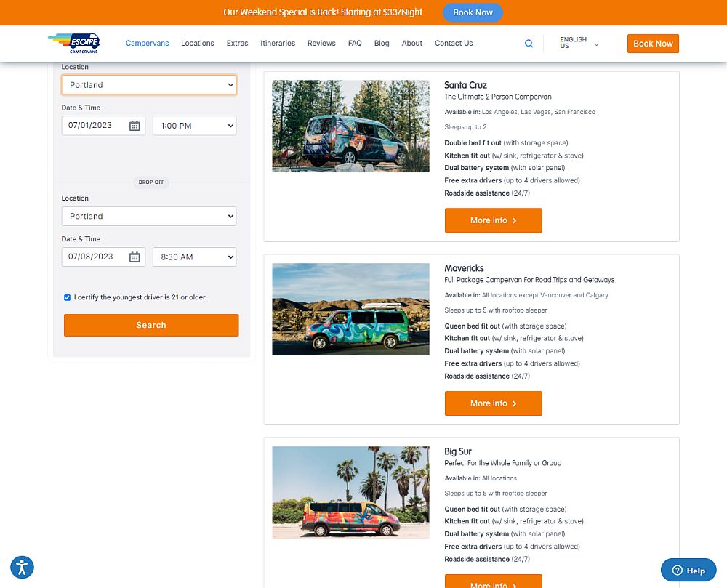Click the search magnifier icon in the header

[529, 44]
